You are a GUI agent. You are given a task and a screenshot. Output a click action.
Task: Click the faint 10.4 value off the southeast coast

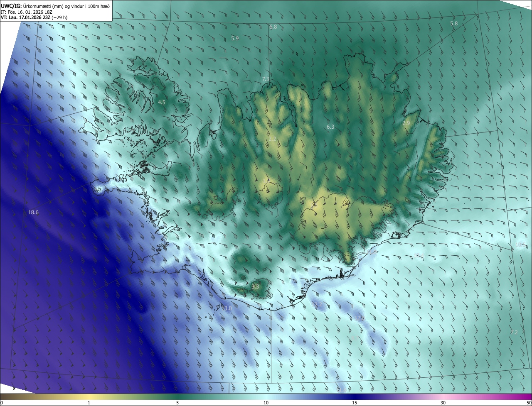[x=419, y=255]
